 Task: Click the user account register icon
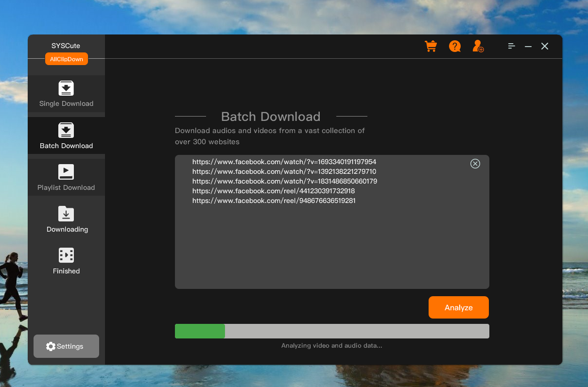(478, 46)
